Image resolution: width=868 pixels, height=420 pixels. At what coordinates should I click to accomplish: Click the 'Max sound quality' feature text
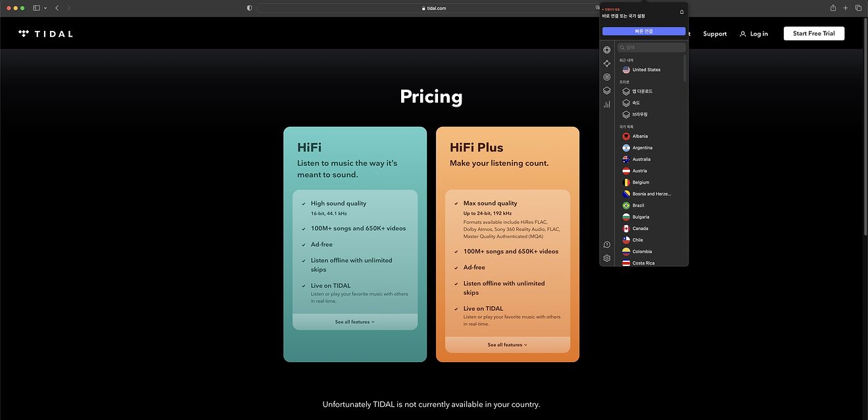click(491, 203)
